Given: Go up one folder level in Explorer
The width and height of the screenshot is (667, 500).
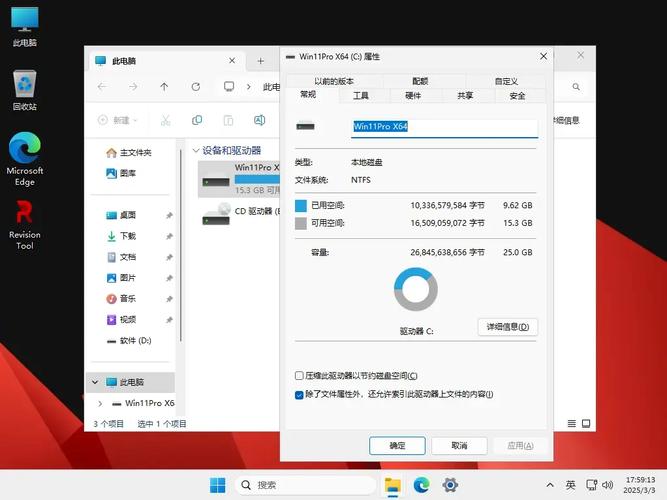Looking at the screenshot, I should coord(164,87).
